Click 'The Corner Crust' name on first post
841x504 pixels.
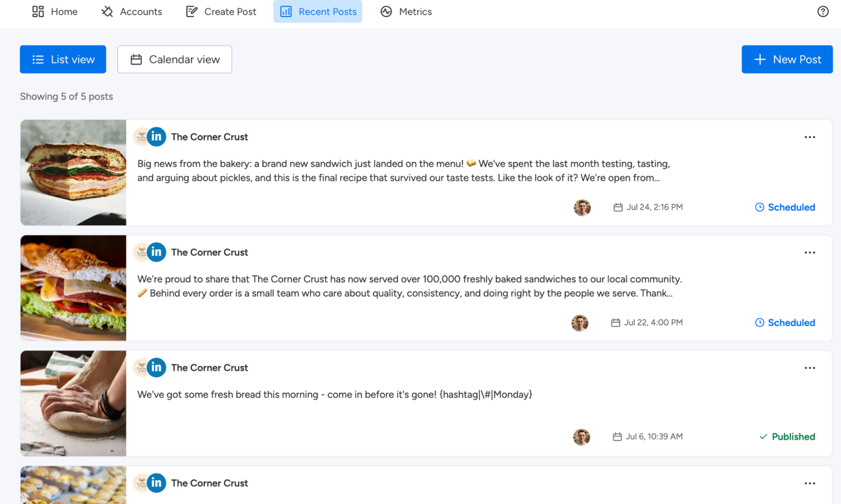pos(209,137)
